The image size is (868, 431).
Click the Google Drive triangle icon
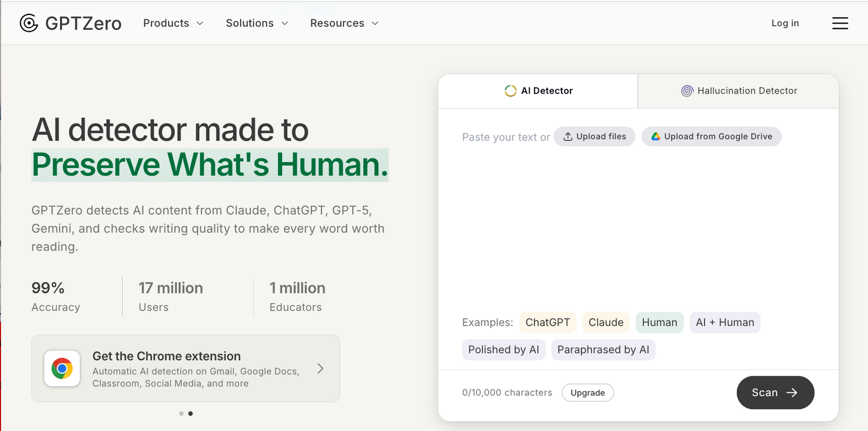(656, 136)
